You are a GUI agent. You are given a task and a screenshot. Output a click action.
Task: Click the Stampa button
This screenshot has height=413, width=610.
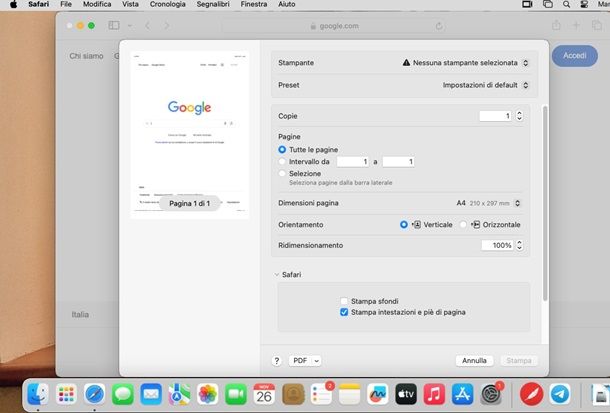(519, 361)
